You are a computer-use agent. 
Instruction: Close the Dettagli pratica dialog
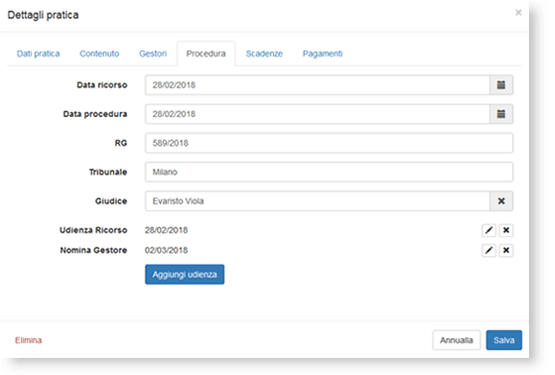click(x=519, y=13)
